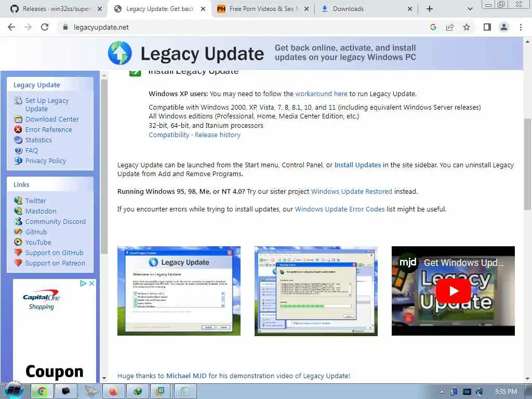Viewport: 532px width, 399px height.
Task: Open the Windows Update Error Codes link
Action: coord(340,209)
